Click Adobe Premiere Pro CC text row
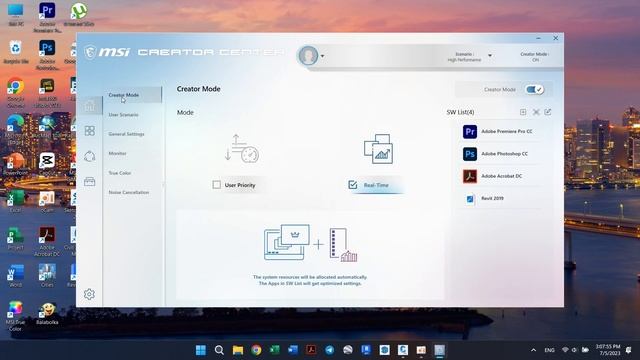This screenshot has width=640, height=360. coord(507,131)
